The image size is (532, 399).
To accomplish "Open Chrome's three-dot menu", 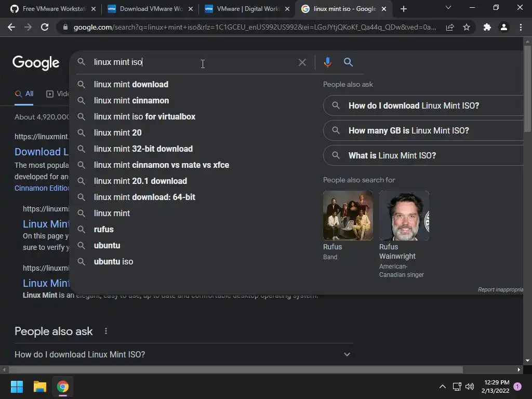I will [521, 27].
